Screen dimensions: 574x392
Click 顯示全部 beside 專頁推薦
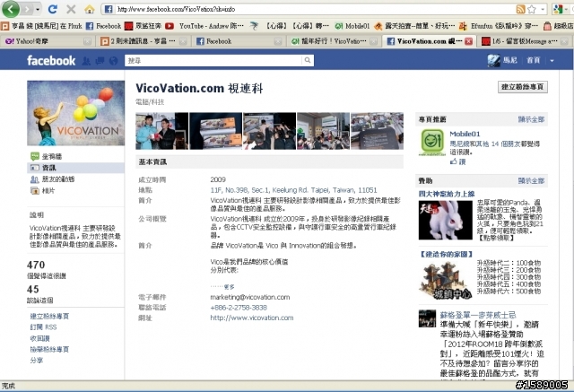point(531,119)
